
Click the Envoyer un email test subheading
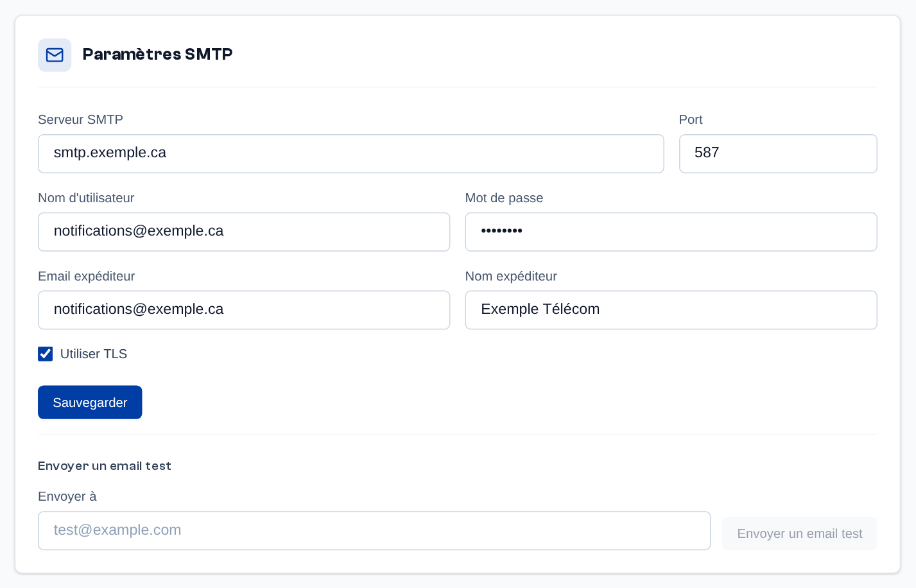[x=105, y=466]
